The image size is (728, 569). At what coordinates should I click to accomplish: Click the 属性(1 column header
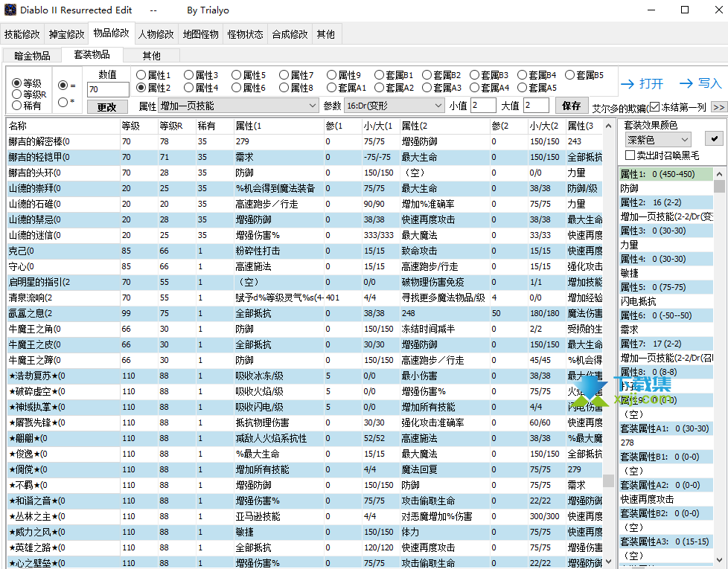278,126
